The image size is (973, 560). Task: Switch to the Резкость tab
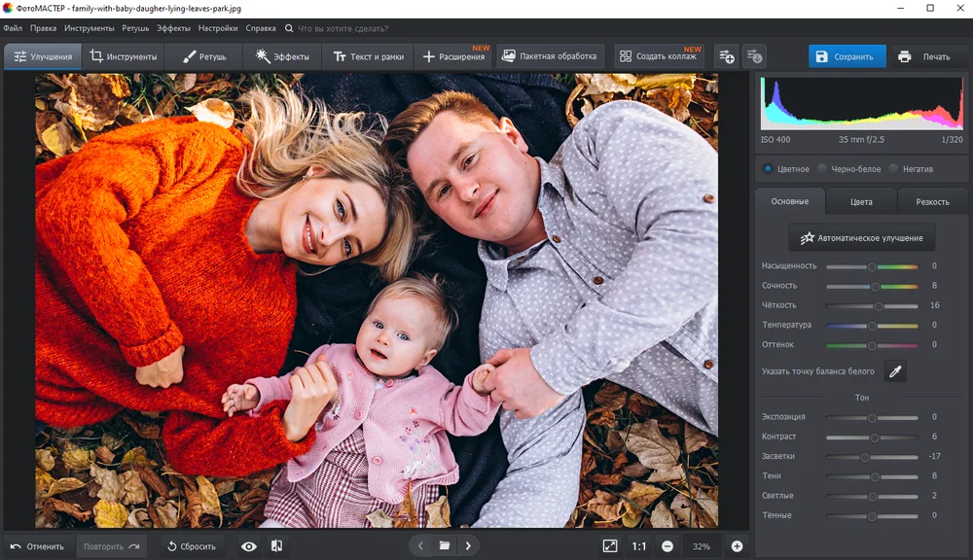(x=932, y=201)
